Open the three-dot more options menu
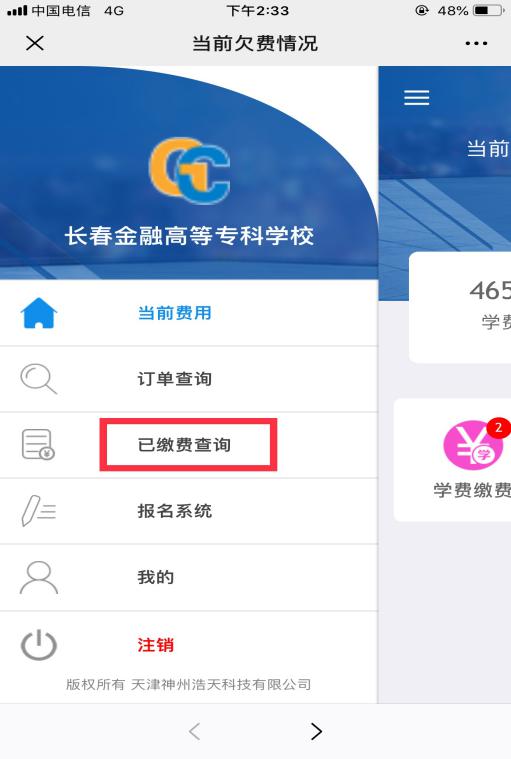 476,44
